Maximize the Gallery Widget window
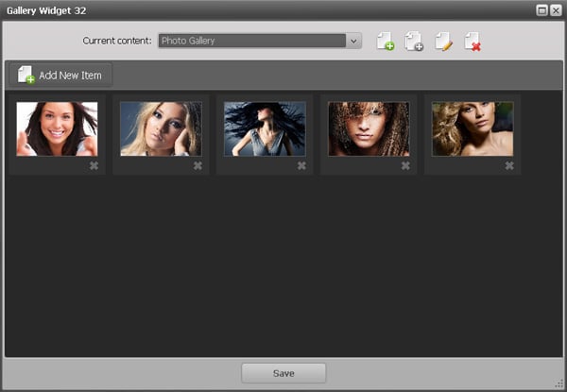Image resolution: width=567 pixels, height=392 pixels. (x=541, y=9)
